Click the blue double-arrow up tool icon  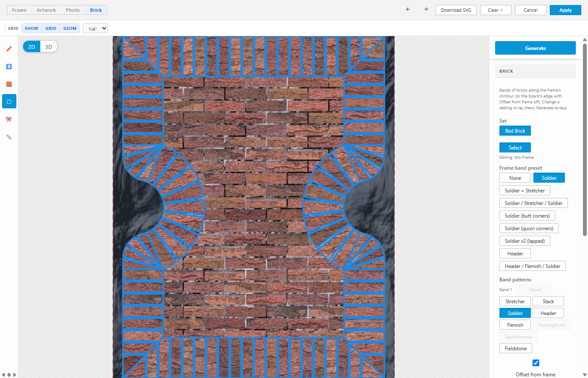(9, 66)
